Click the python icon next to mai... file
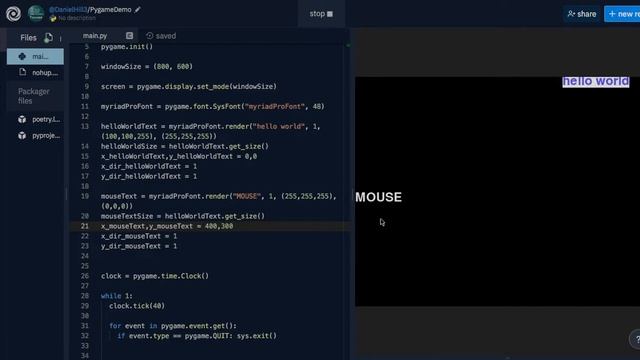 click(x=22, y=56)
